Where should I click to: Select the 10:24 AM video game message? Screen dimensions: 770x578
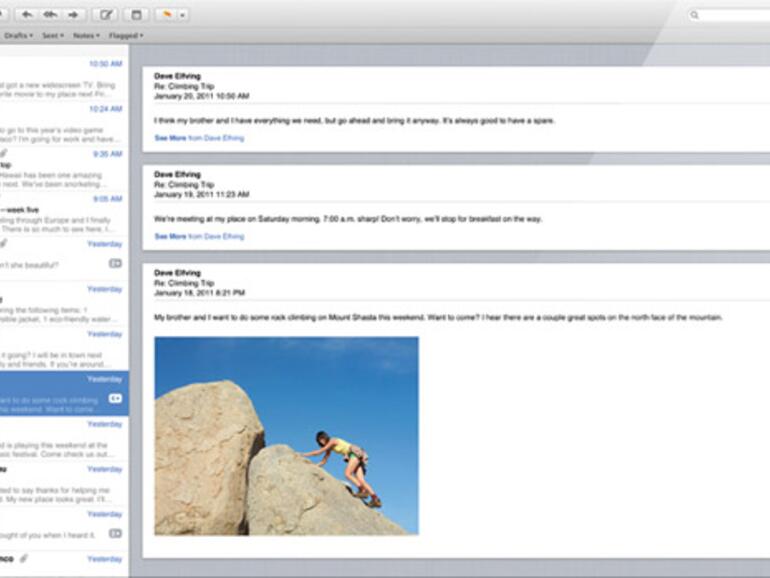click(64, 124)
